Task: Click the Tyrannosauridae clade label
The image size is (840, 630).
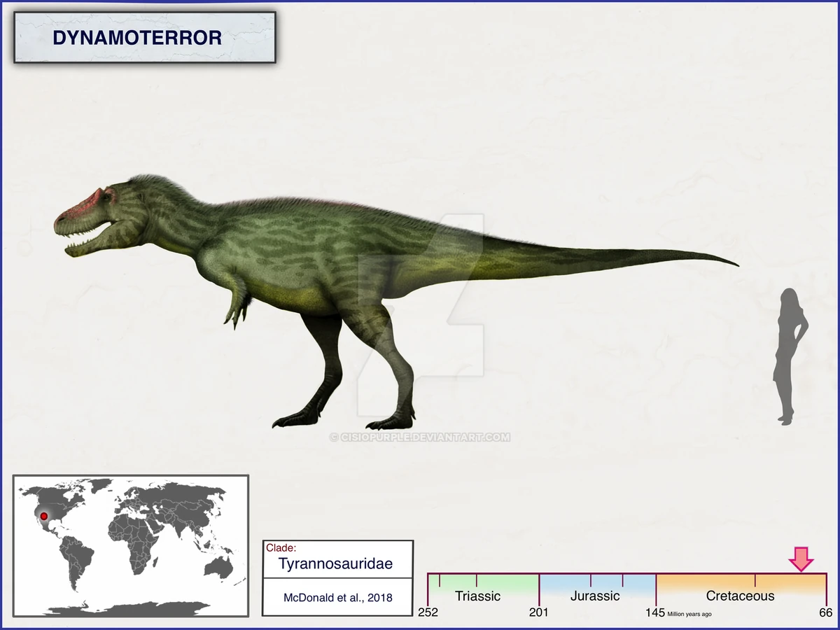Action: (x=336, y=563)
